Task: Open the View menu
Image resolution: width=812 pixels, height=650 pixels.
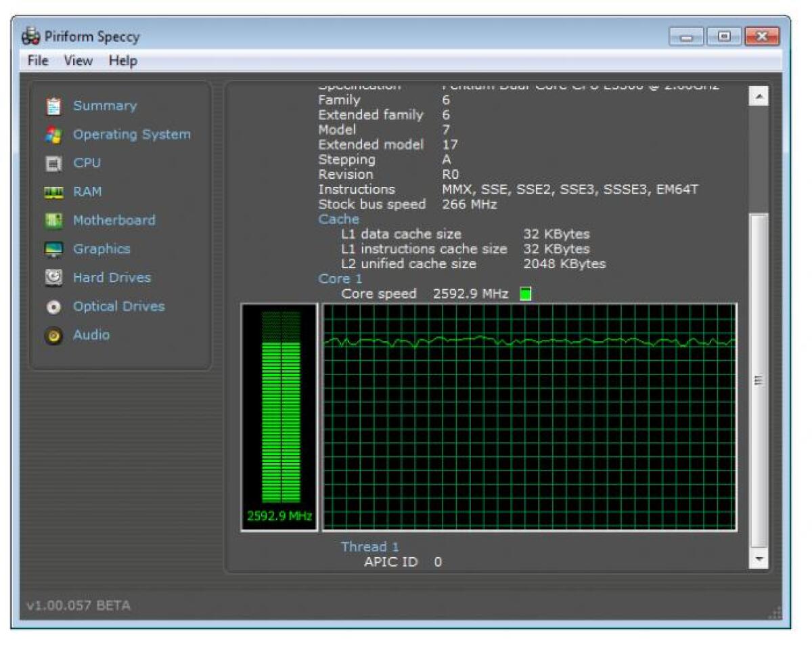Action: click(x=78, y=60)
